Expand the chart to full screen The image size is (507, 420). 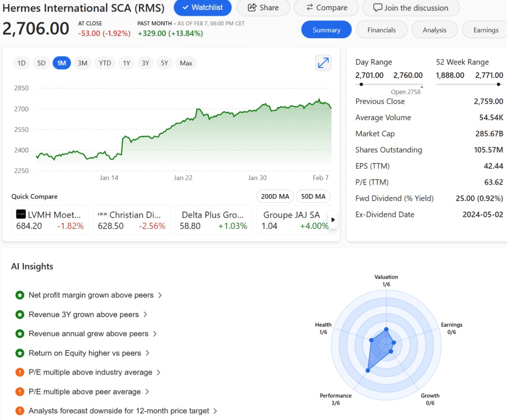point(323,63)
